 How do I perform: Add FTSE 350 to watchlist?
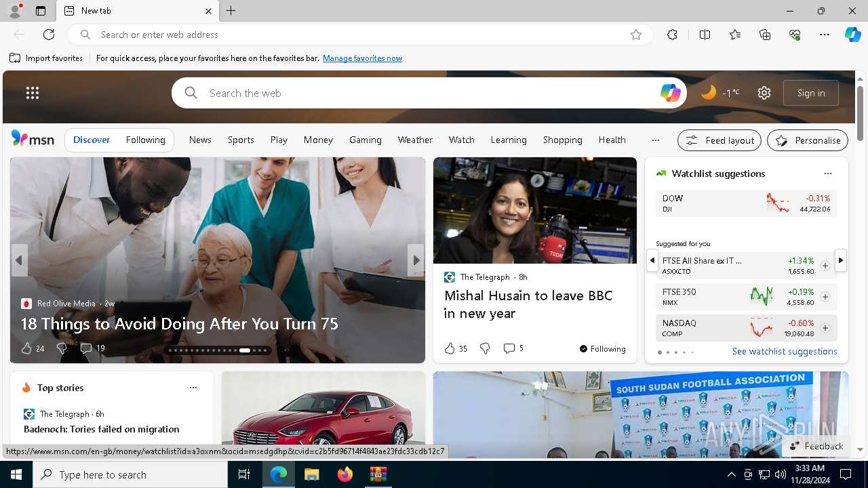[825, 297]
